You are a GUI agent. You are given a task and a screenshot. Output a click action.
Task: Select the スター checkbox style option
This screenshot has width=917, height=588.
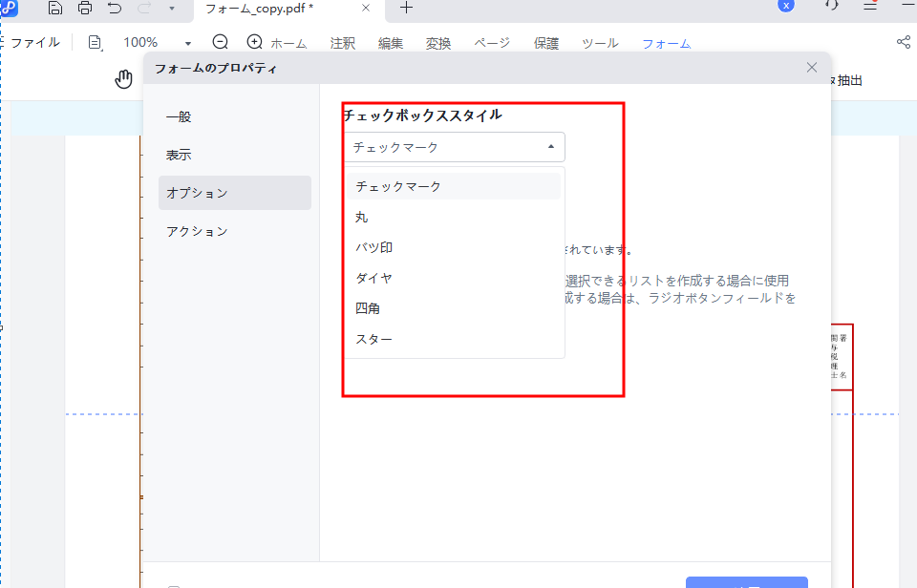pos(373,339)
